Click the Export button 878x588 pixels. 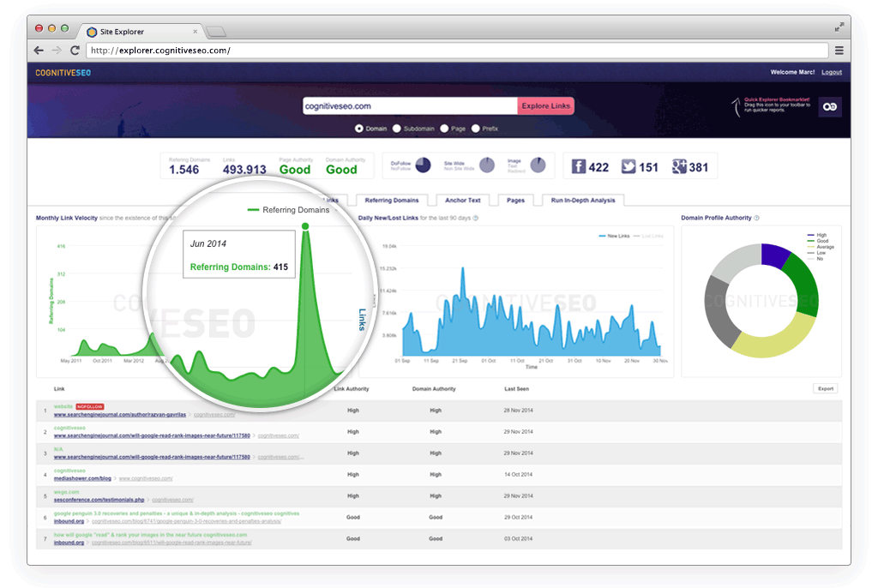(826, 388)
